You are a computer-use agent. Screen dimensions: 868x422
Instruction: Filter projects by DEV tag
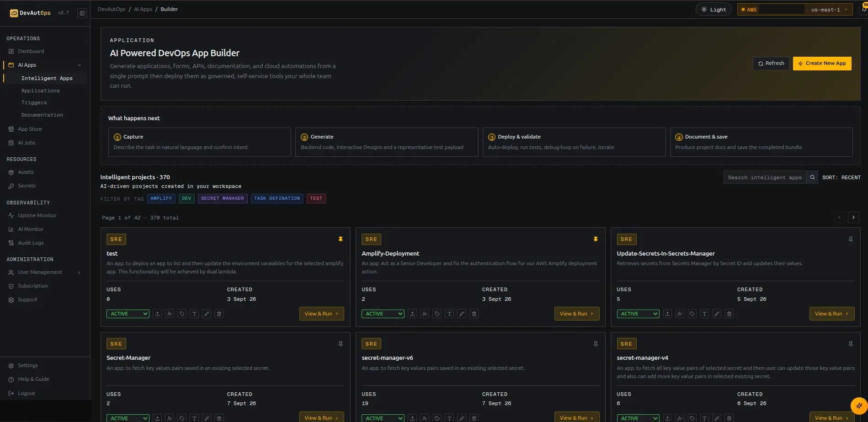(186, 198)
